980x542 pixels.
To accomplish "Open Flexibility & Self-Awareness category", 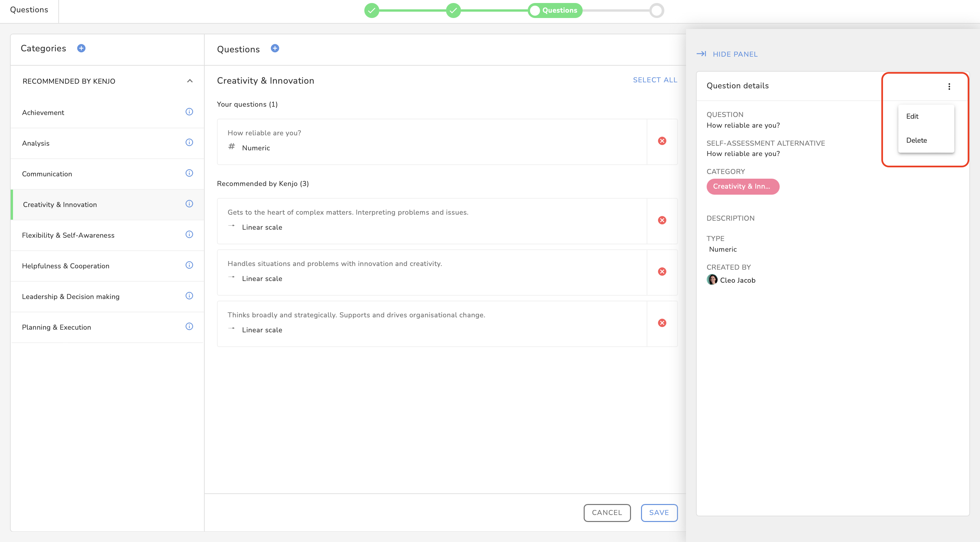I will (68, 235).
